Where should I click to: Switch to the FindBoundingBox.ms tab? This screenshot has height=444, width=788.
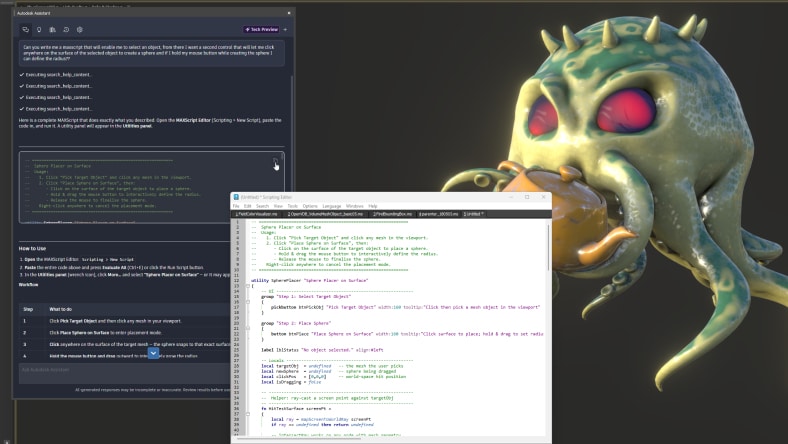tap(392, 214)
